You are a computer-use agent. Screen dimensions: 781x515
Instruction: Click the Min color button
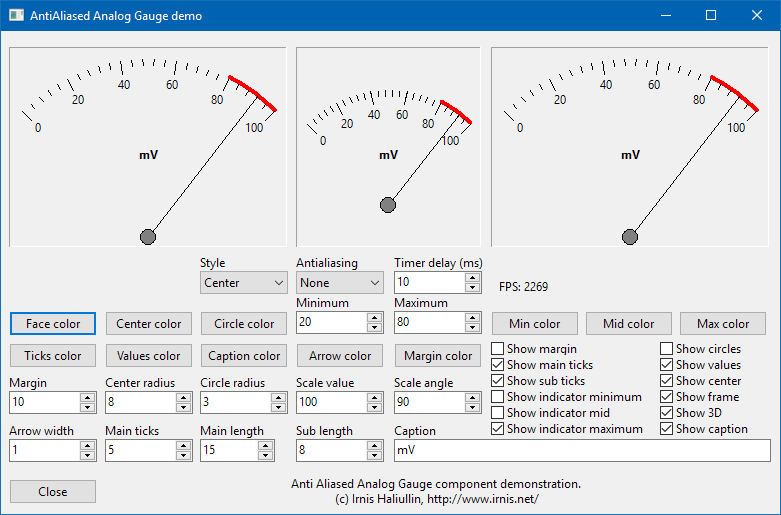pos(534,324)
